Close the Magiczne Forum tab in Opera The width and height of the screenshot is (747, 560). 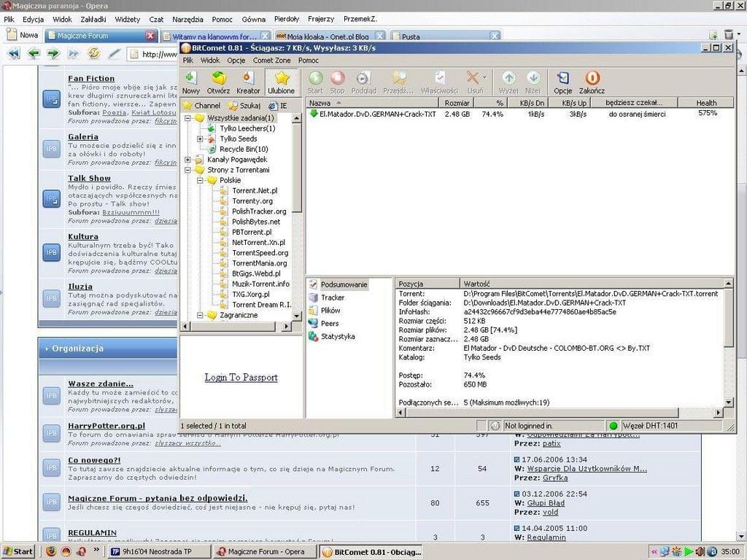150,36
